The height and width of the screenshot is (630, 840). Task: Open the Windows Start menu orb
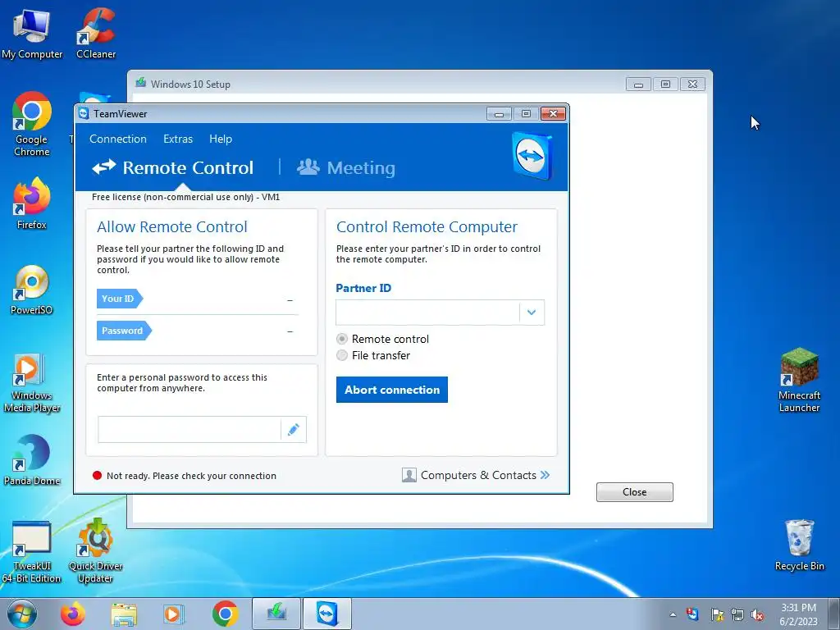click(x=22, y=614)
